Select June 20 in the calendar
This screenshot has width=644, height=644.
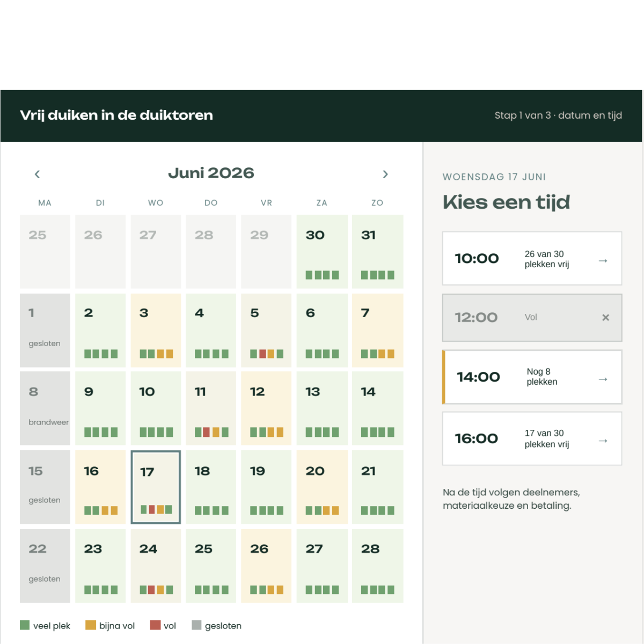tap(322, 487)
